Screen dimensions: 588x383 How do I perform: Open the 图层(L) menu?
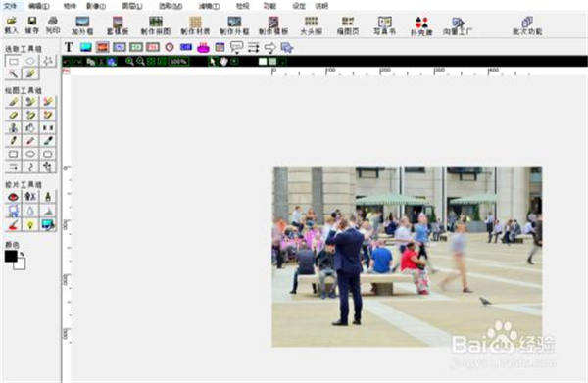(x=132, y=6)
